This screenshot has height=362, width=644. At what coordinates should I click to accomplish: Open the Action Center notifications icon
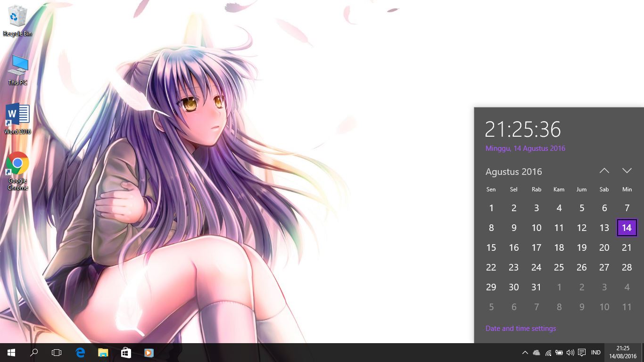[x=582, y=353]
